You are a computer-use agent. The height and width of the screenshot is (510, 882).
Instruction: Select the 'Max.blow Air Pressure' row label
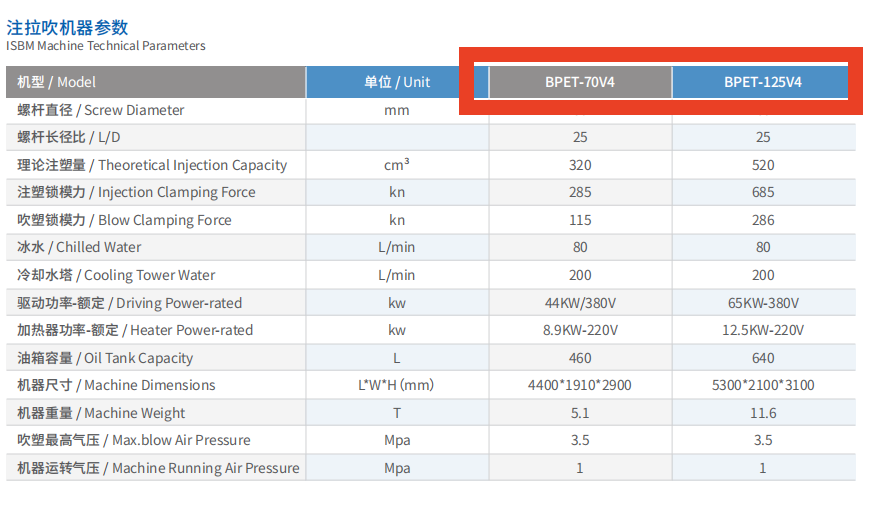[x=134, y=440]
